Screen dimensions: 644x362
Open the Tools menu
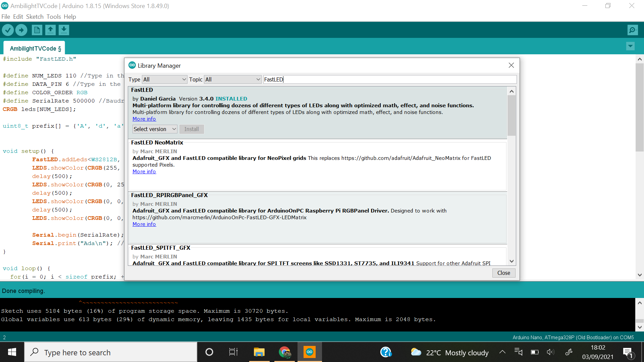[54, 17]
